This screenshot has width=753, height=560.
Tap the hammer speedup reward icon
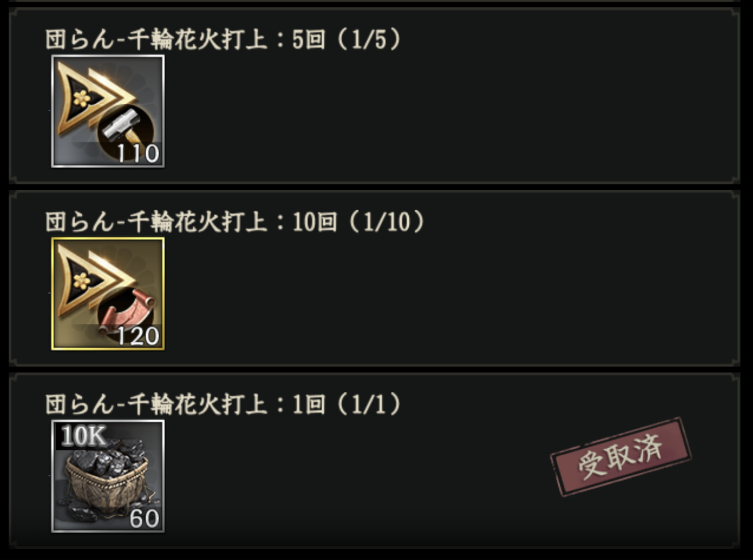pyautogui.click(x=108, y=111)
